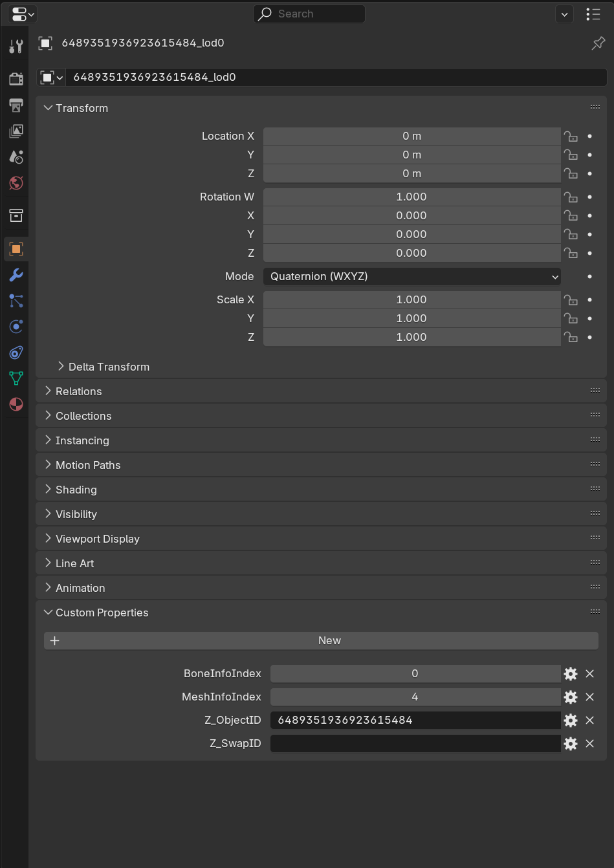Click the MeshInfoIndex value slider

[x=415, y=697]
